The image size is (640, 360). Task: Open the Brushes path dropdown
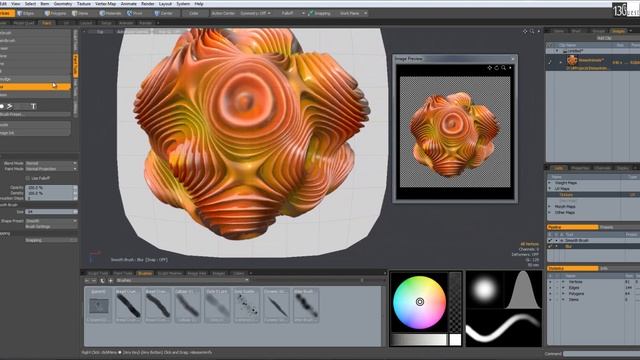click(x=182, y=280)
